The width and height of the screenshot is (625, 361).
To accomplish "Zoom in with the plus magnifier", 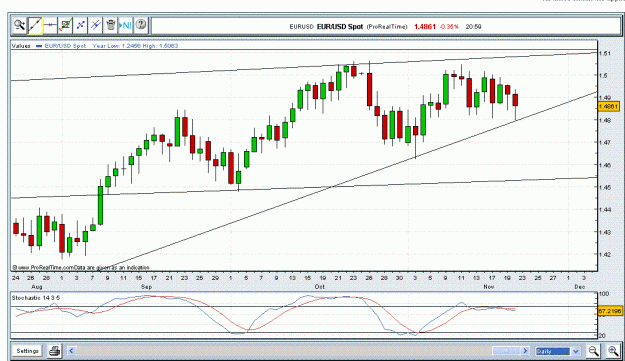I will (x=613, y=351).
